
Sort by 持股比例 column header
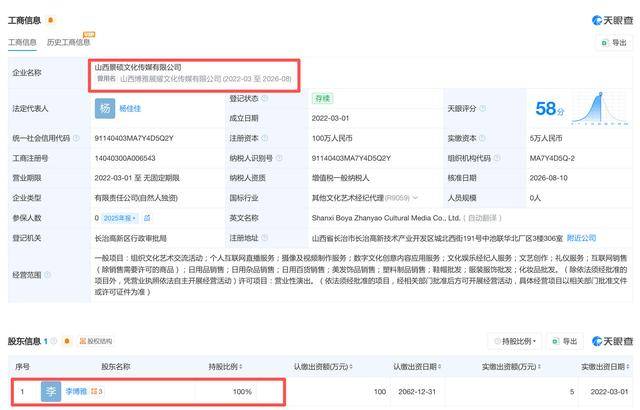click(x=225, y=367)
